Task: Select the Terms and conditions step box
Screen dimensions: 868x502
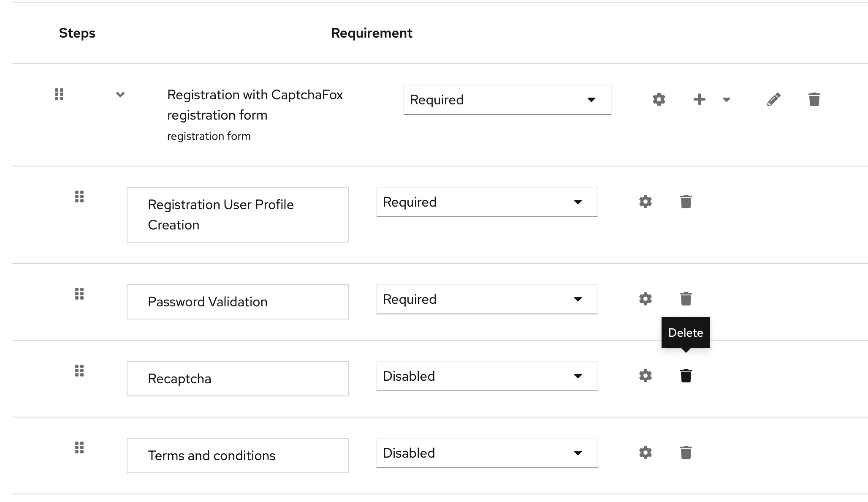Action: (238, 456)
